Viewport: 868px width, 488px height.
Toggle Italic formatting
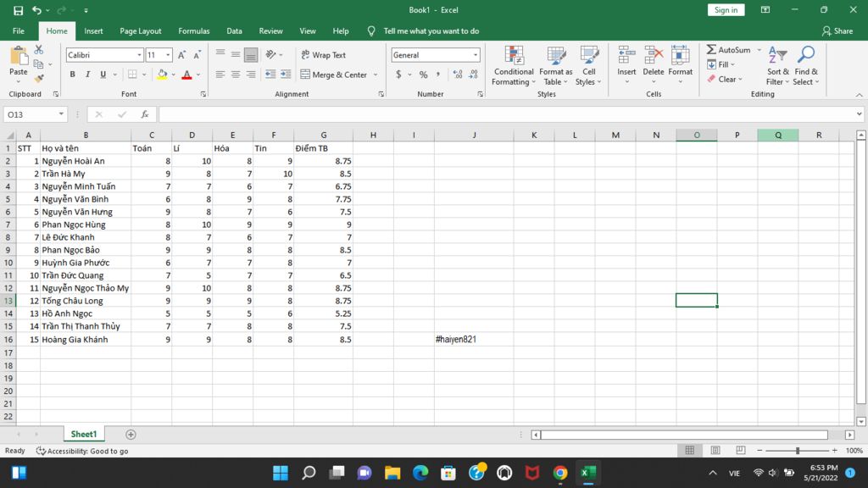point(87,75)
